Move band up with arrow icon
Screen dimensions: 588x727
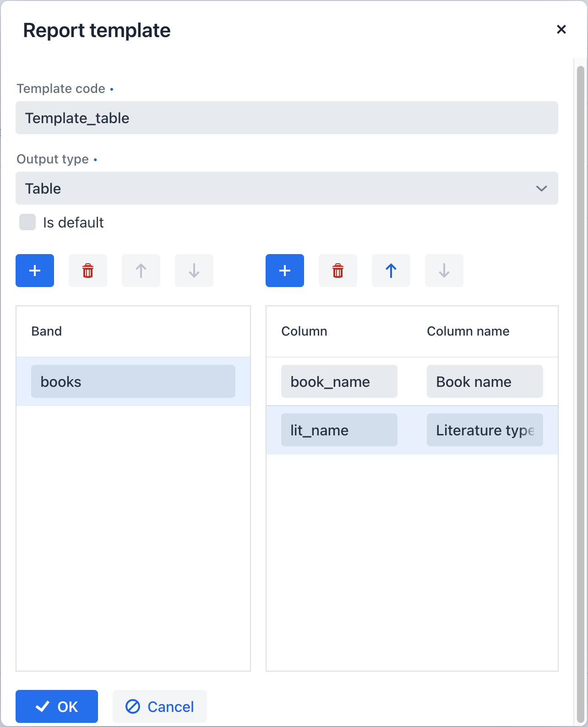[141, 271]
